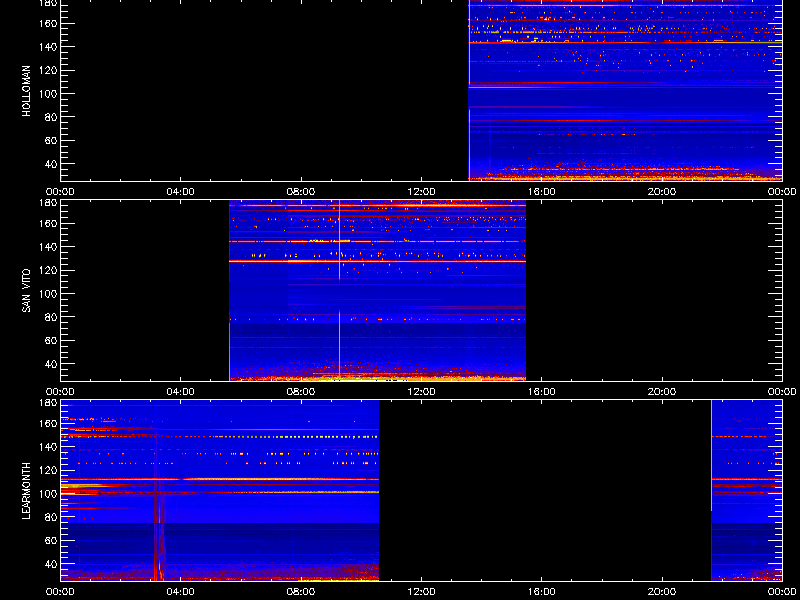This screenshot has height=600, width=800.
Task: Select 08:00 time label under San Vito plot
Action: coord(301,392)
